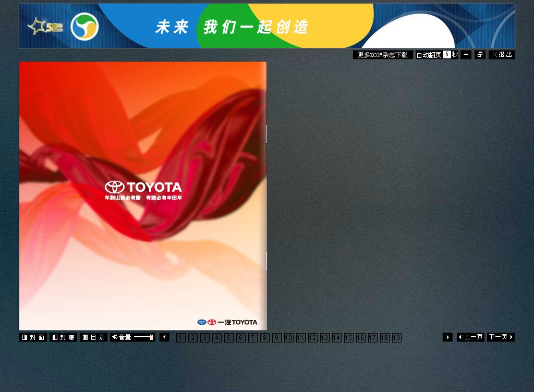This screenshot has width=534, height=392.
Task: Click the 5th anniversary star logo
Action: (x=46, y=27)
